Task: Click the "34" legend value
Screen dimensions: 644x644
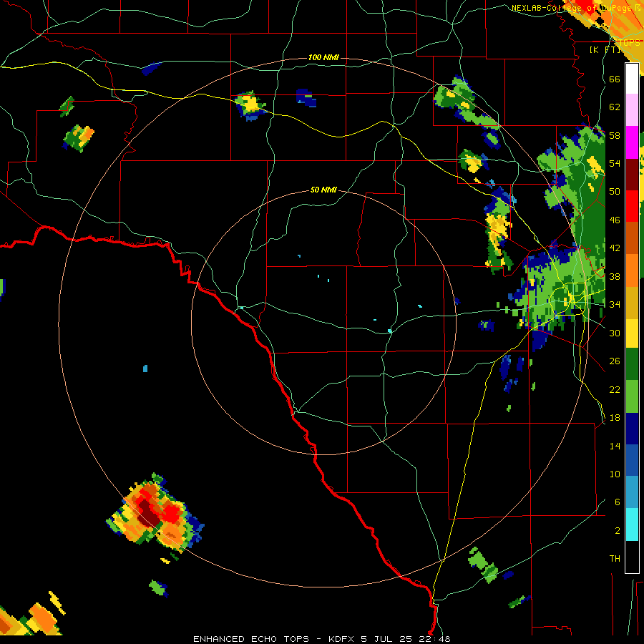Action: (615, 305)
